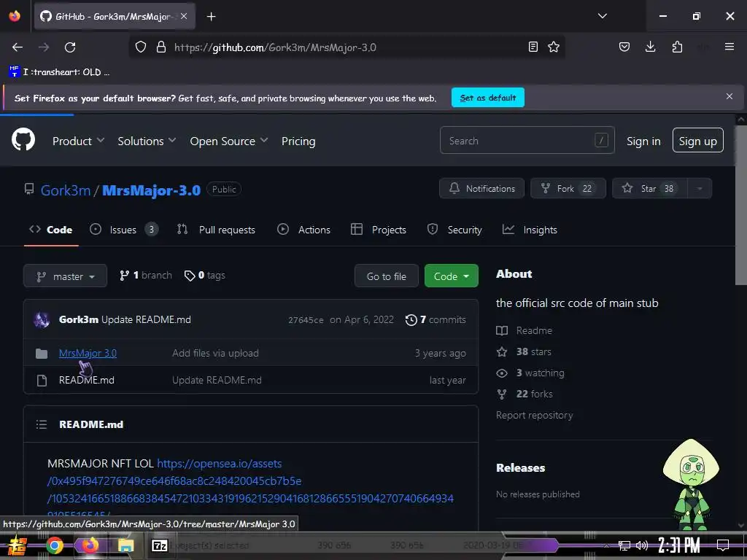Focus the GitHub search box
Screen dimensions: 747x560
(x=527, y=141)
